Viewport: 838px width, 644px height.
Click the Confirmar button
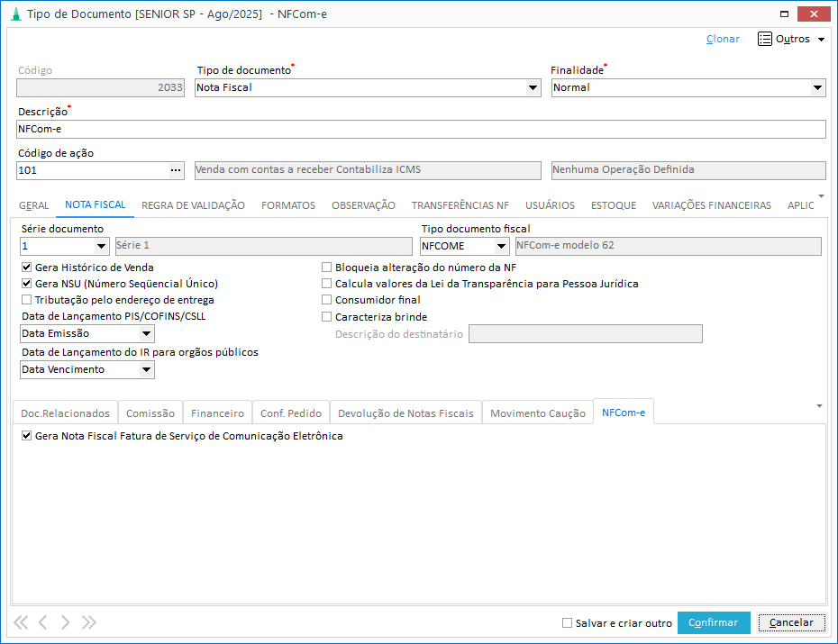point(713,622)
